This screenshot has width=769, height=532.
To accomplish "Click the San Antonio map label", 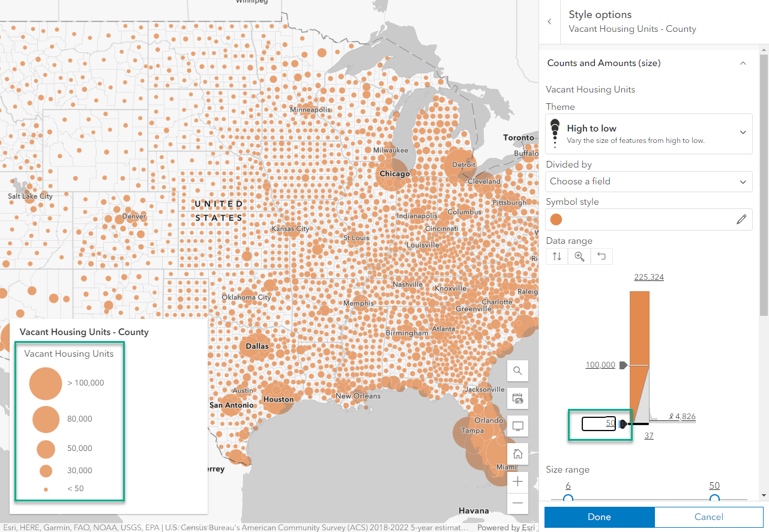I will [231, 405].
